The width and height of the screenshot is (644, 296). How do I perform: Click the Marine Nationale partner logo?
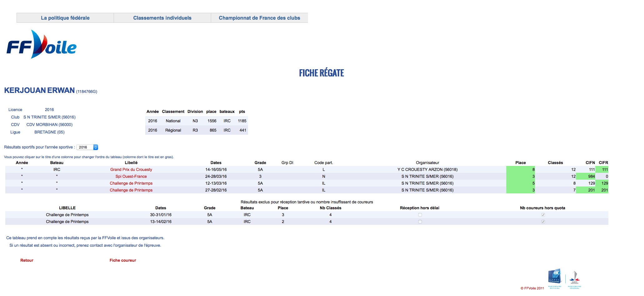[x=574, y=277]
